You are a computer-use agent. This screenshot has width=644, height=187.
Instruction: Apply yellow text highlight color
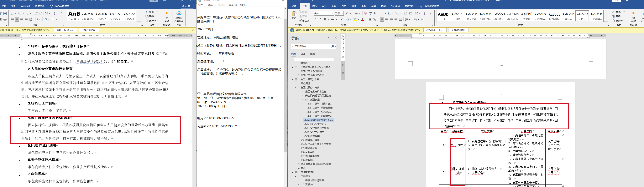[355, 19]
